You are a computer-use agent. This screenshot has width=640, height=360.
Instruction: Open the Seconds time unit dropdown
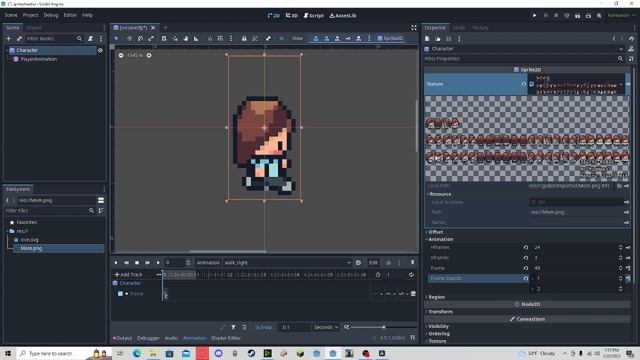tap(325, 327)
